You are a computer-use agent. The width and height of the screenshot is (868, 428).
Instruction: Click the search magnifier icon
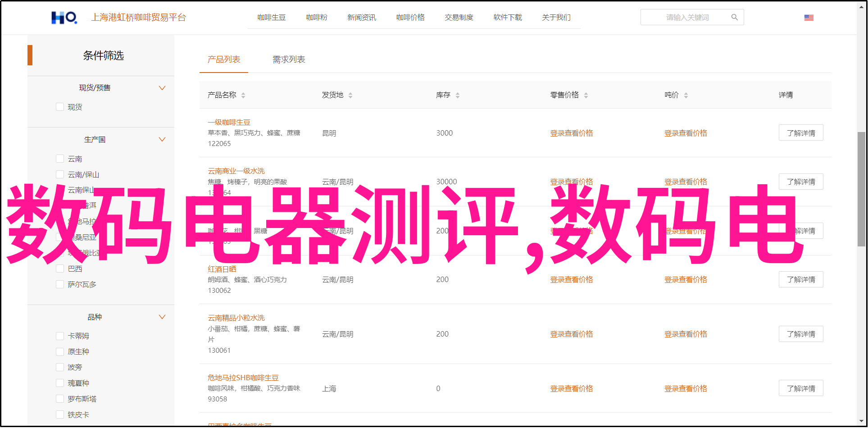pos(735,17)
